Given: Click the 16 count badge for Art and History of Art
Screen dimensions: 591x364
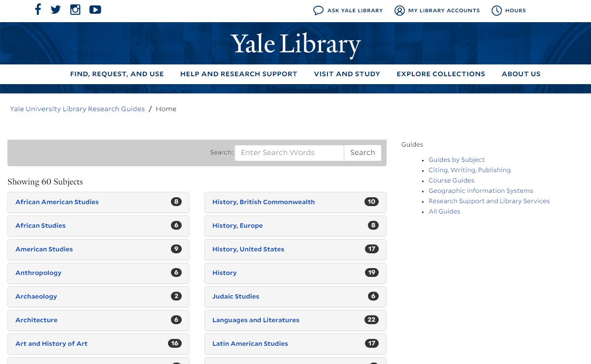Looking at the screenshot, I should pos(175,343).
